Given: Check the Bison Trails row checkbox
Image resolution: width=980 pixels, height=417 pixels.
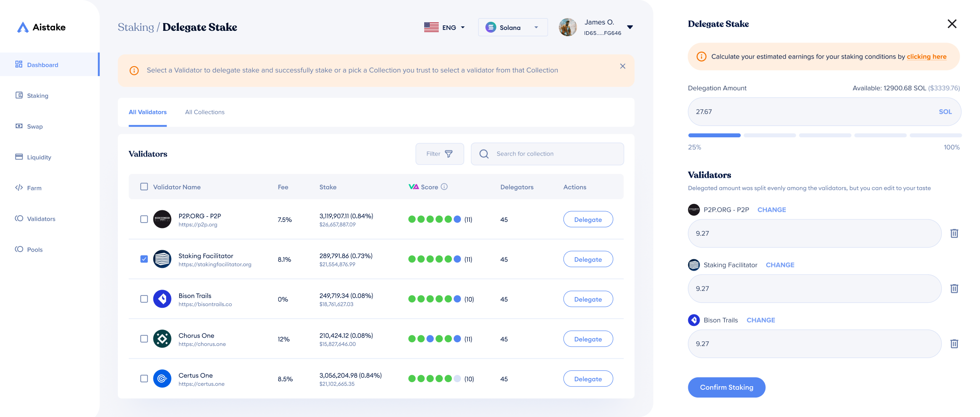Looking at the screenshot, I should 144,299.
